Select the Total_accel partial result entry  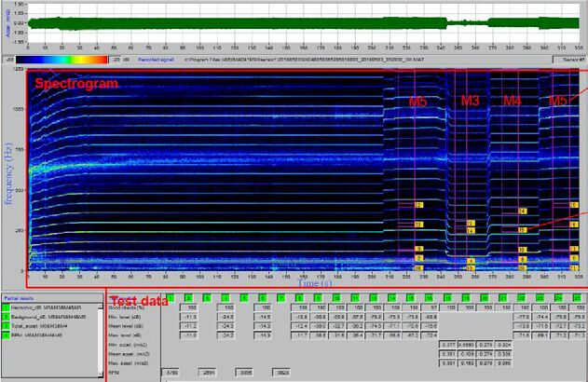tap(39, 326)
